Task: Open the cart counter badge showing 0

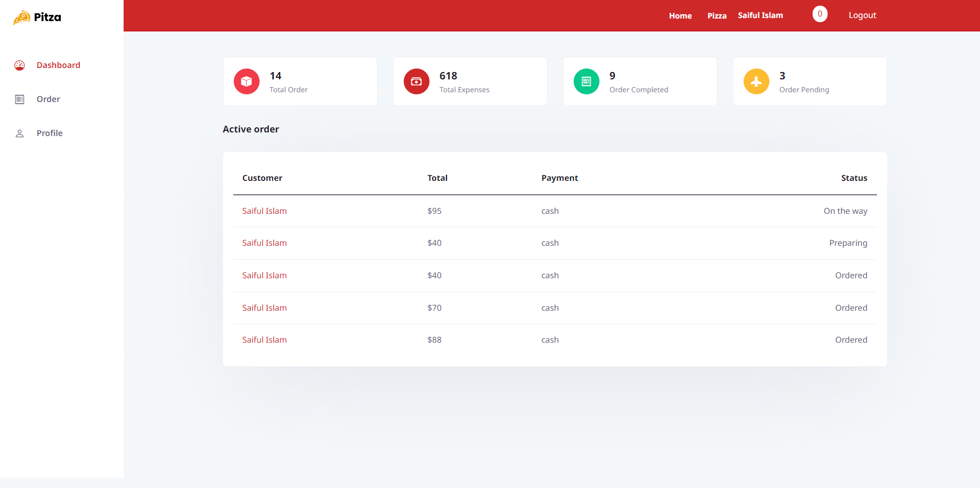Action: pyautogui.click(x=820, y=14)
